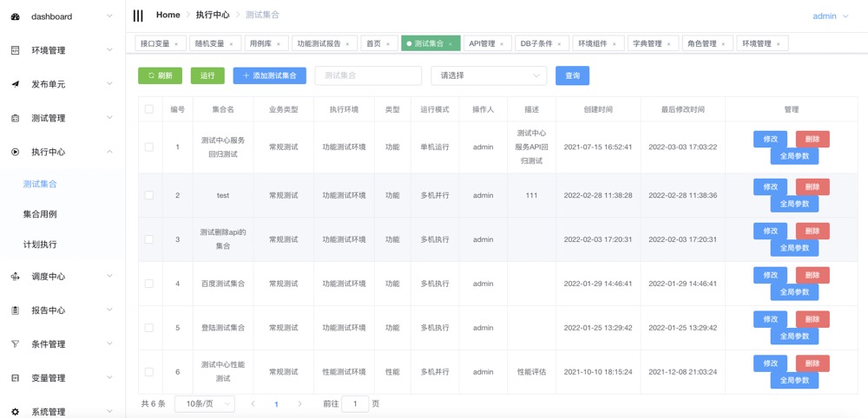Expand the 测试管理 sidebar menu chevron
The image size is (868, 418).
click(x=109, y=117)
